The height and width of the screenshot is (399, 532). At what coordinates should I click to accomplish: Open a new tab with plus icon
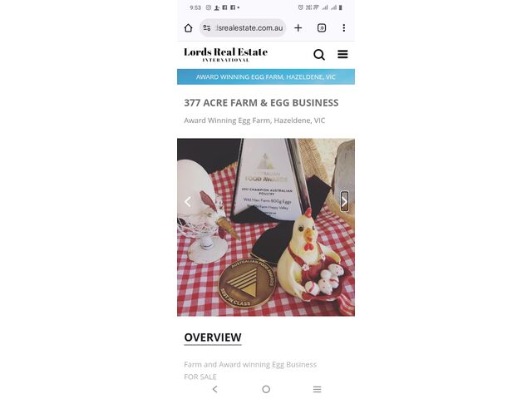[x=298, y=27]
